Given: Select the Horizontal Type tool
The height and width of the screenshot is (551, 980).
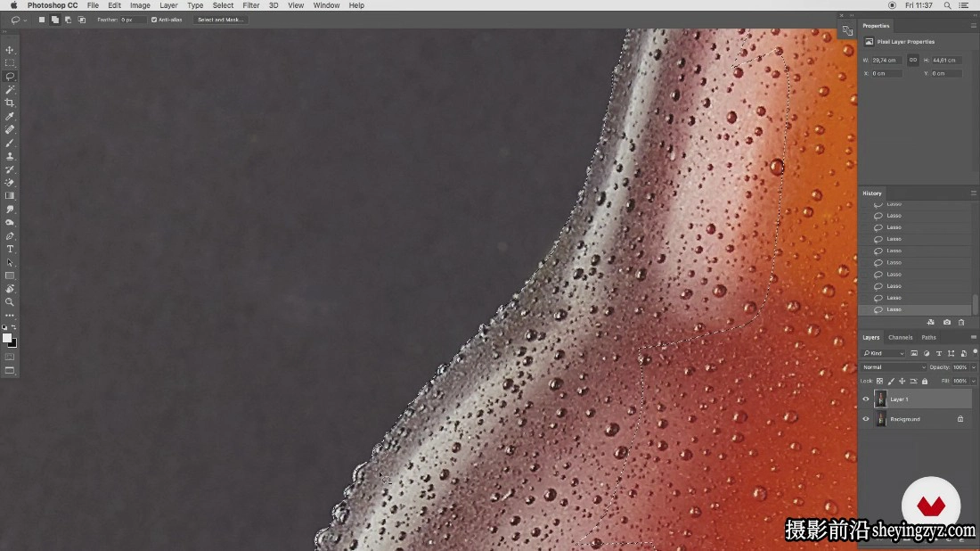Looking at the screenshot, I should click(10, 249).
